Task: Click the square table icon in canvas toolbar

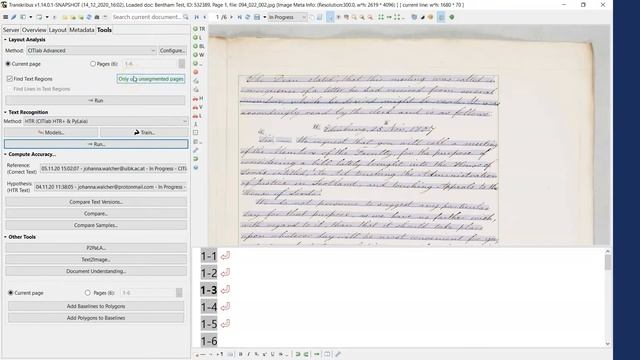Action: [196, 133]
